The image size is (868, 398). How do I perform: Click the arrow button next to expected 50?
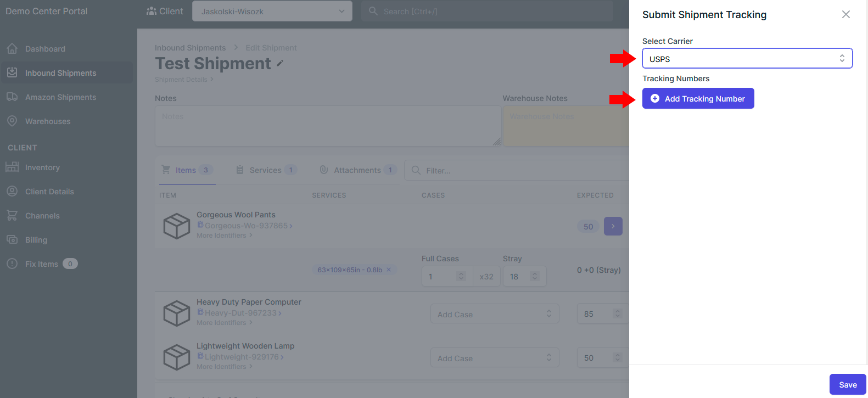point(613,226)
